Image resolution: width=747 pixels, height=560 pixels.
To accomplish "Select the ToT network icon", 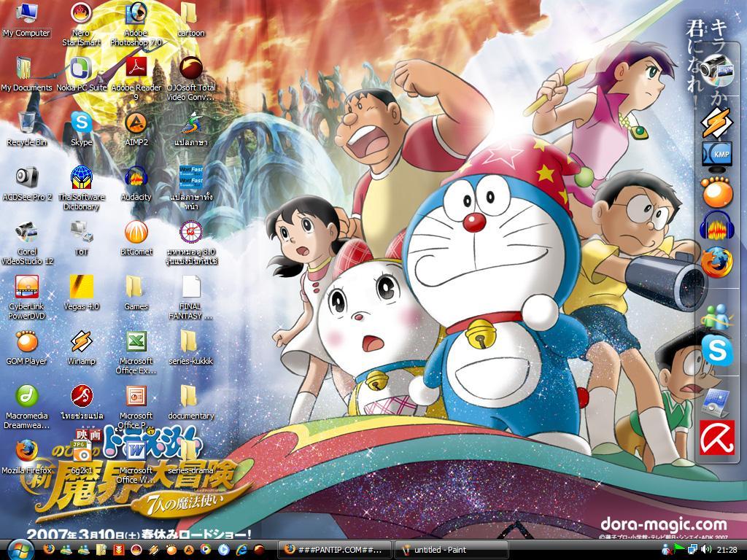I will point(82,238).
